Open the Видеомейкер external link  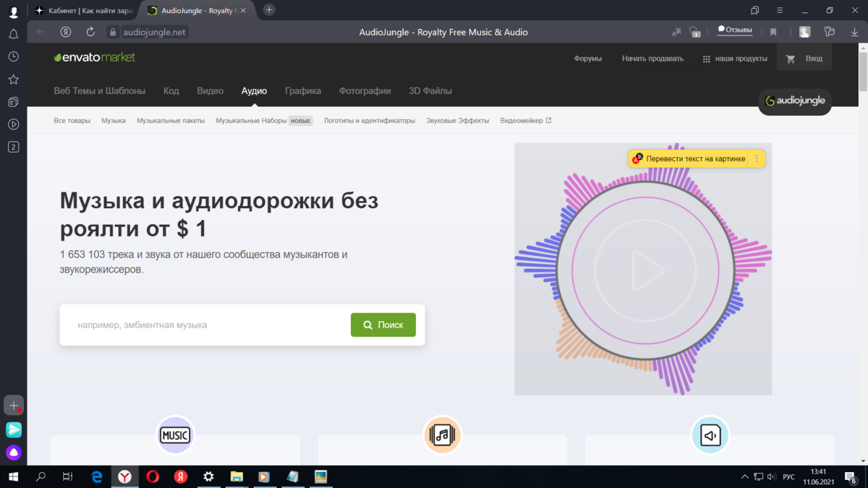click(x=526, y=121)
